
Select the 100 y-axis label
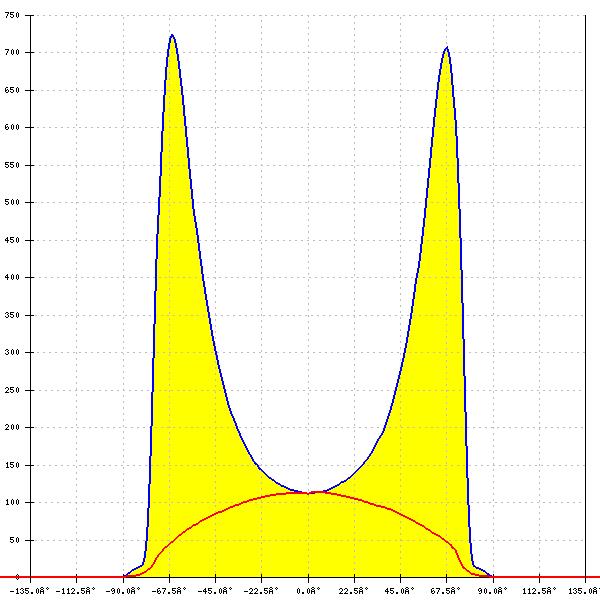[12, 502]
